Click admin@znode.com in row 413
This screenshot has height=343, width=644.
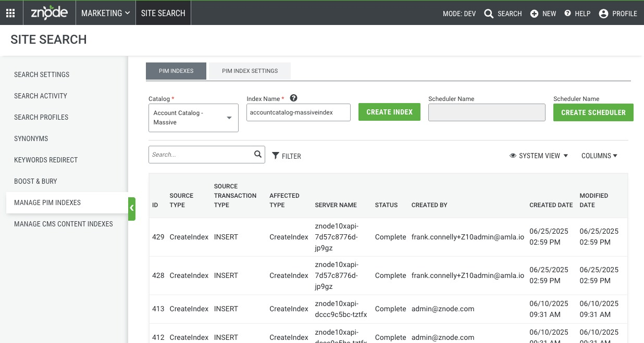443,309
